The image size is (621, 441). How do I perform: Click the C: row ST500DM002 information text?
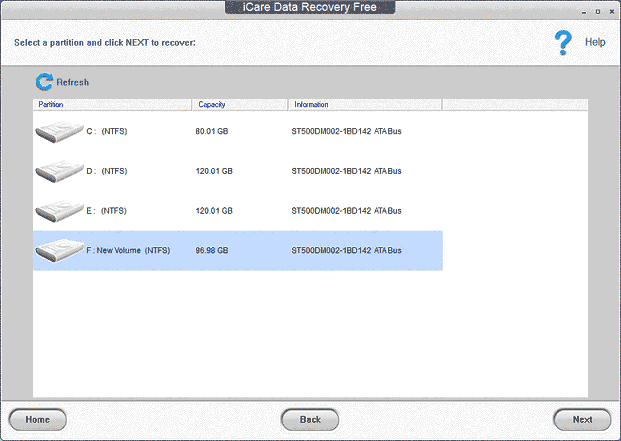pos(346,131)
